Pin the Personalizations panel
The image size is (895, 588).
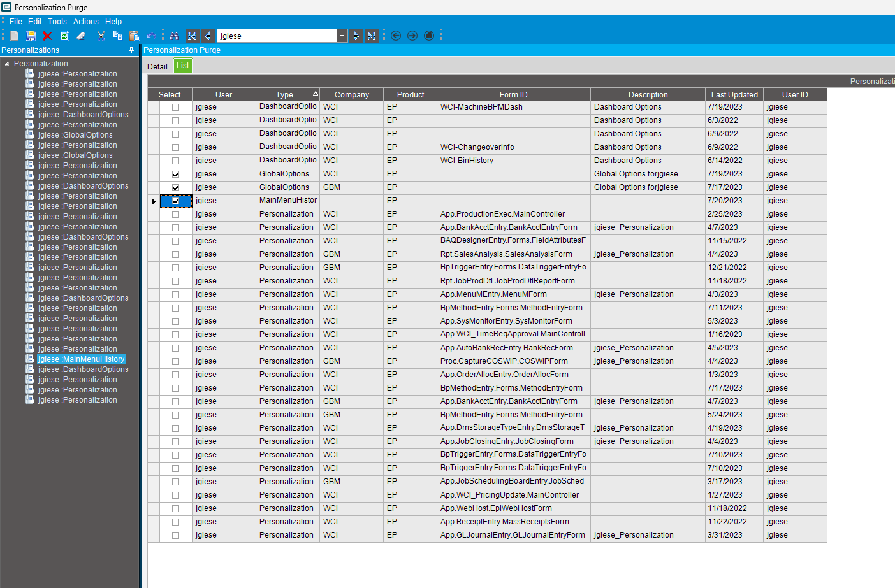pos(132,50)
